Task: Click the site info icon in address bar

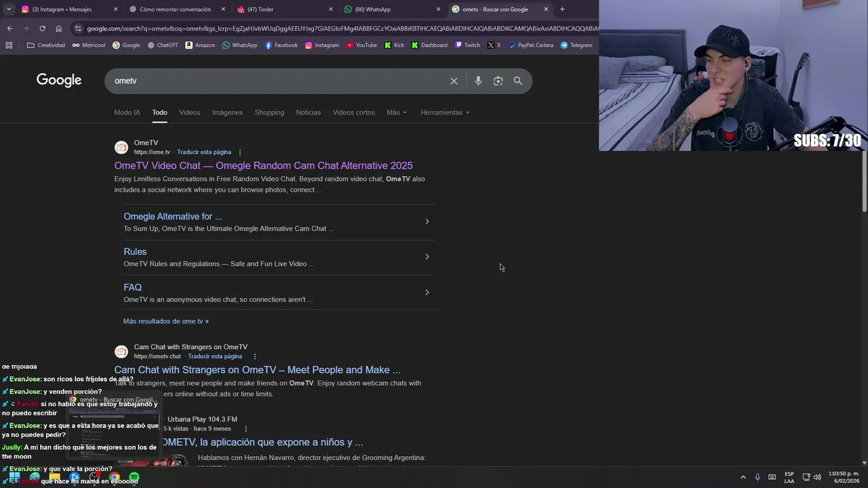Action: [x=78, y=28]
